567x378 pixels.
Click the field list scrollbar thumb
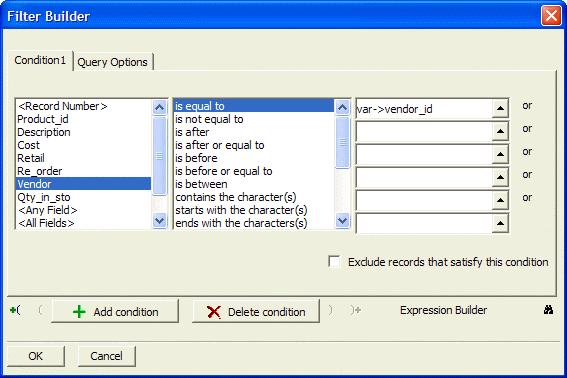159,156
